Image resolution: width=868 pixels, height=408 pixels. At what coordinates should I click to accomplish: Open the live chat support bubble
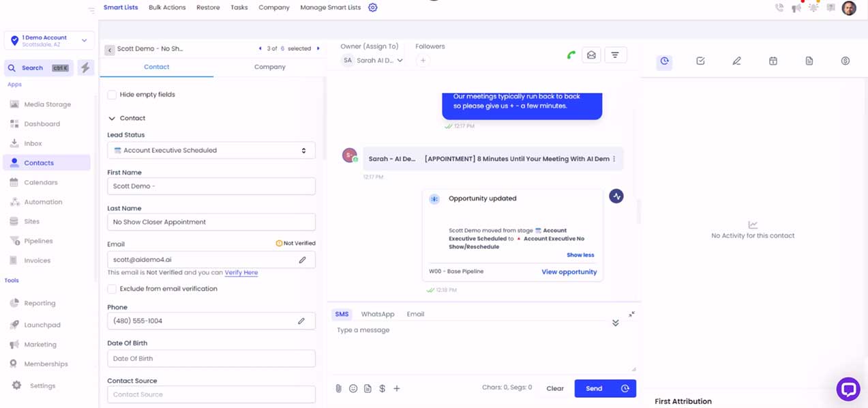pyautogui.click(x=848, y=389)
